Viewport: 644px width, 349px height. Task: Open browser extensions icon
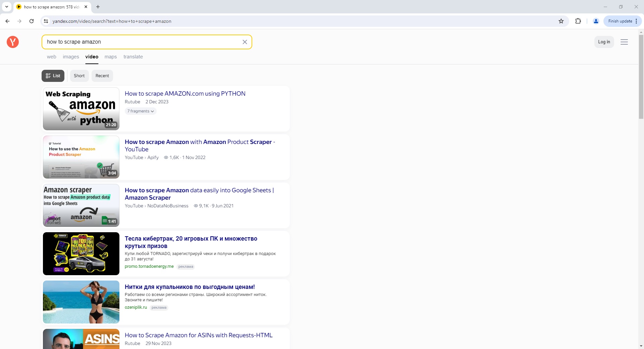click(x=578, y=21)
